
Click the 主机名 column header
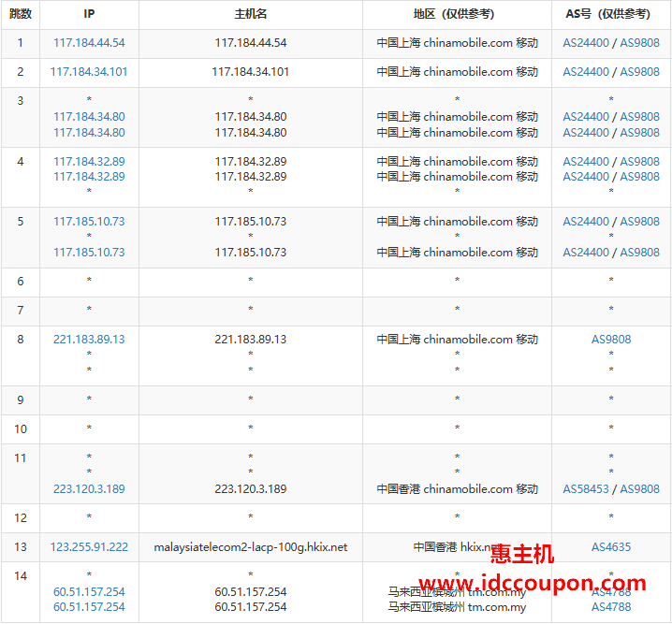click(250, 14)
